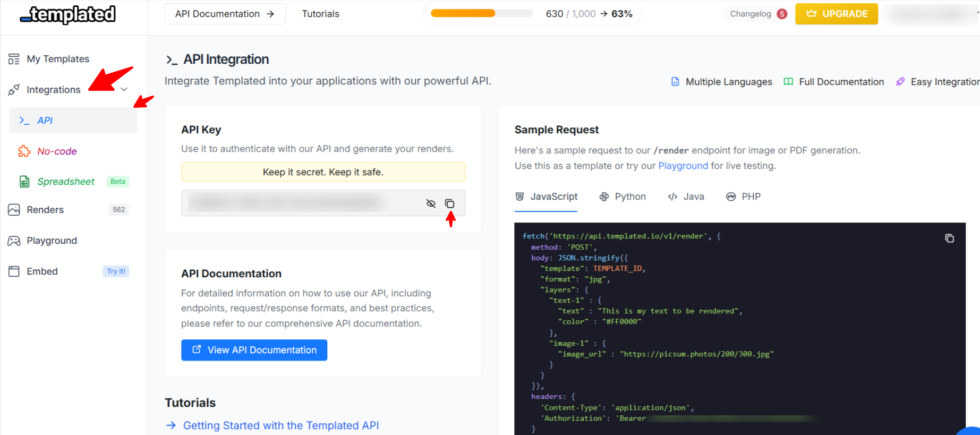Open the Embed section
The width and height of the screenshot is (980, 435).
point(42,271)
